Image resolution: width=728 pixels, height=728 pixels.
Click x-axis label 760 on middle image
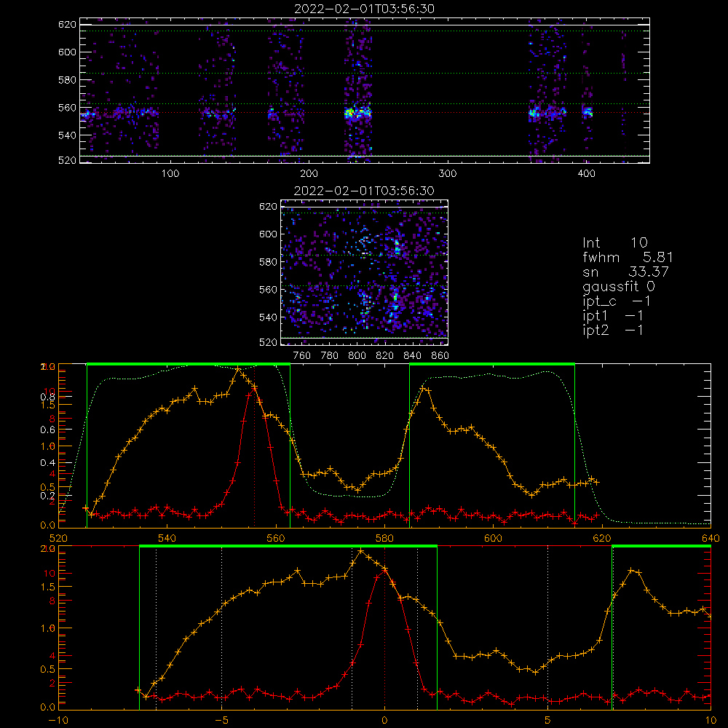302,356
